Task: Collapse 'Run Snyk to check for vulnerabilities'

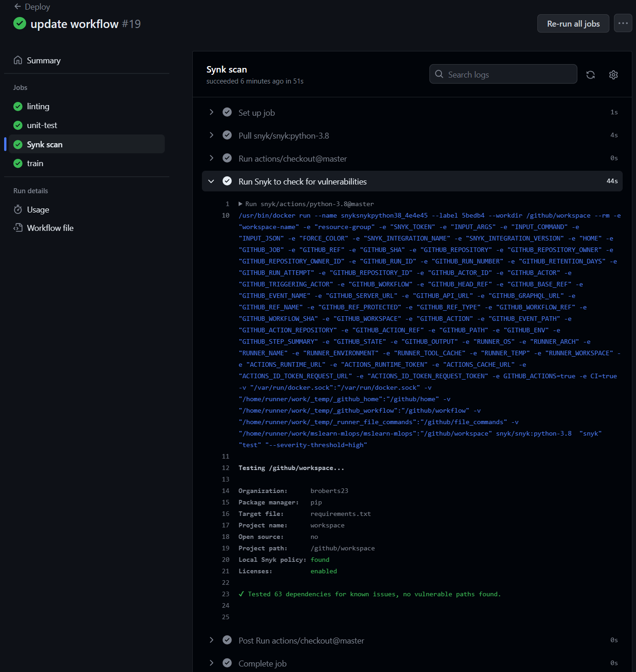Action: click(x=212, y=181)
